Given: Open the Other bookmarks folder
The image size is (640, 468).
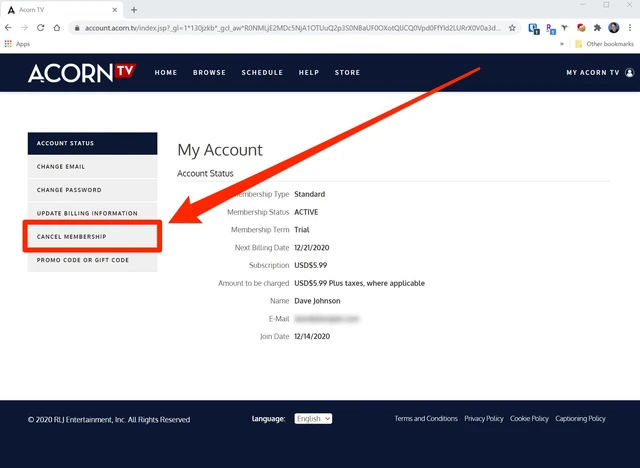Looking at the screenshot, I should click(604, 44).
